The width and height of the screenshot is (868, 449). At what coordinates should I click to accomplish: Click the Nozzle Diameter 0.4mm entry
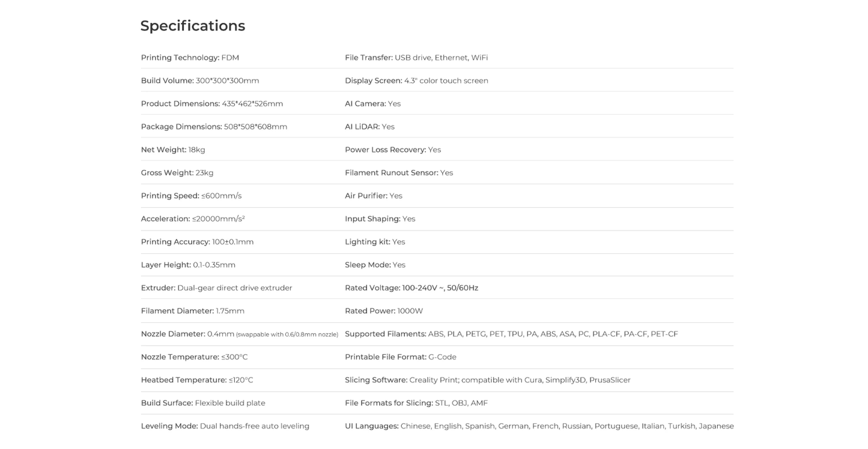point(187,334)
